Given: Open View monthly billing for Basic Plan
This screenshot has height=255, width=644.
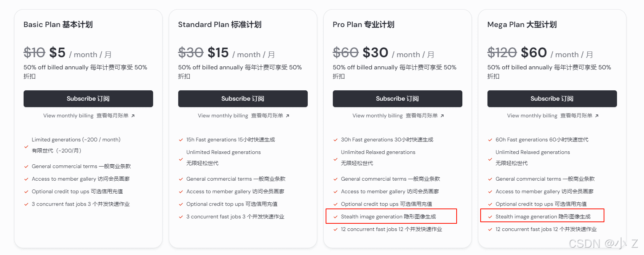Looking at the screenshot, I should point(89,115).
